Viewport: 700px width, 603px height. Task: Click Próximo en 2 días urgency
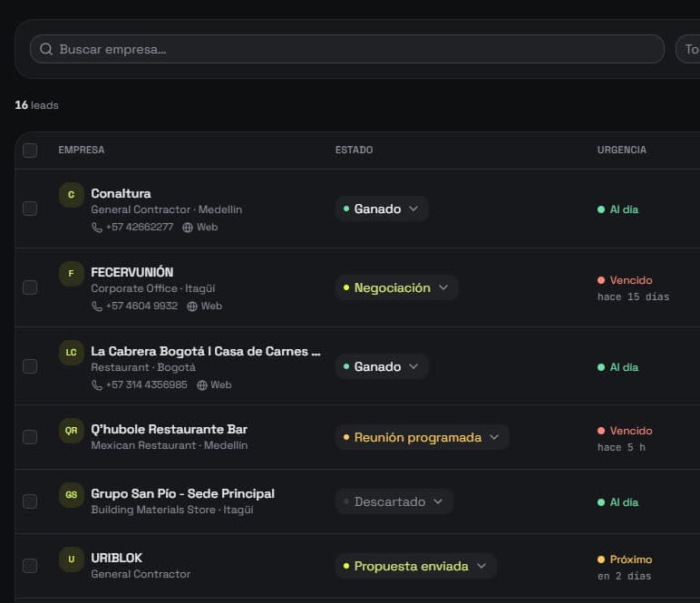coord(625,568)
